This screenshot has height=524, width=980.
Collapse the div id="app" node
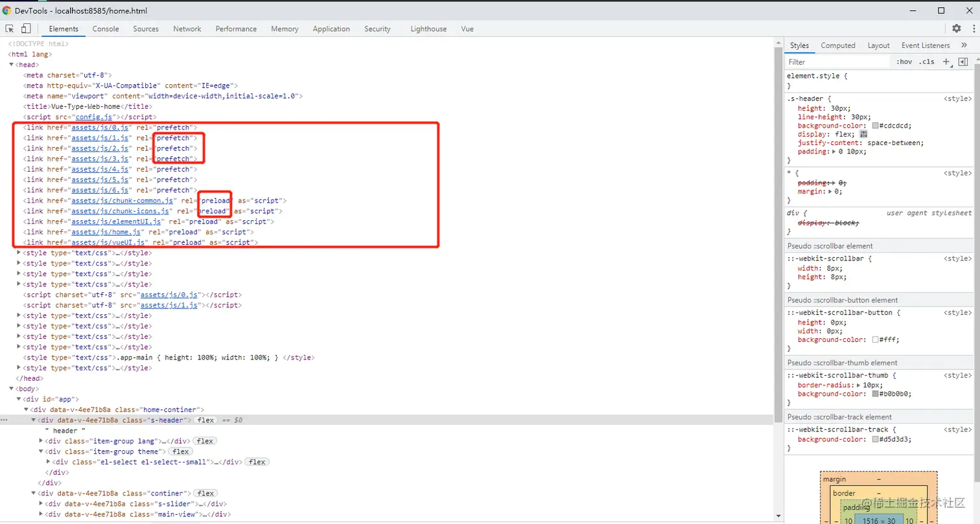(x=19, y=399)
